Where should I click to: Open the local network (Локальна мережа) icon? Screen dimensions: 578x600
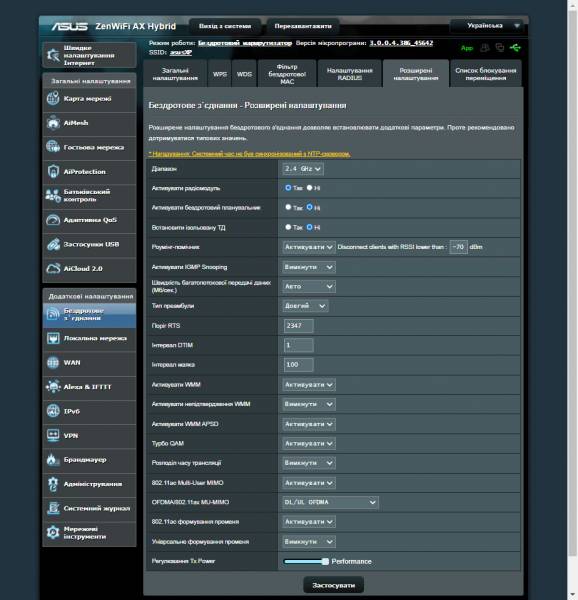[x=53, y=338]
